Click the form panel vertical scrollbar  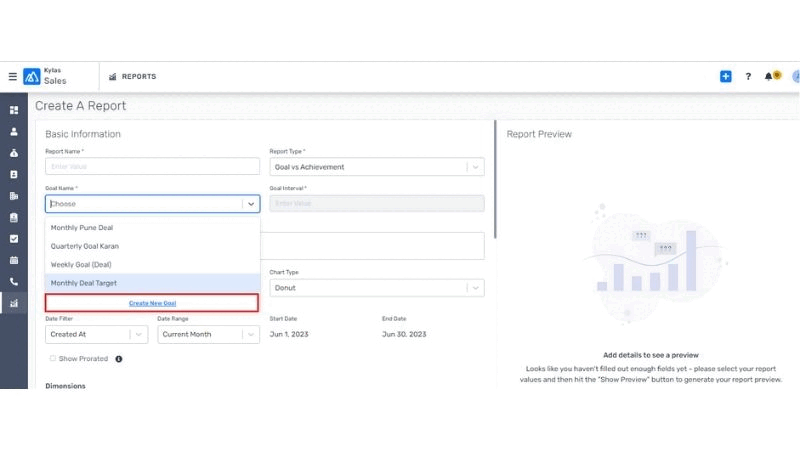coord(495,179)
